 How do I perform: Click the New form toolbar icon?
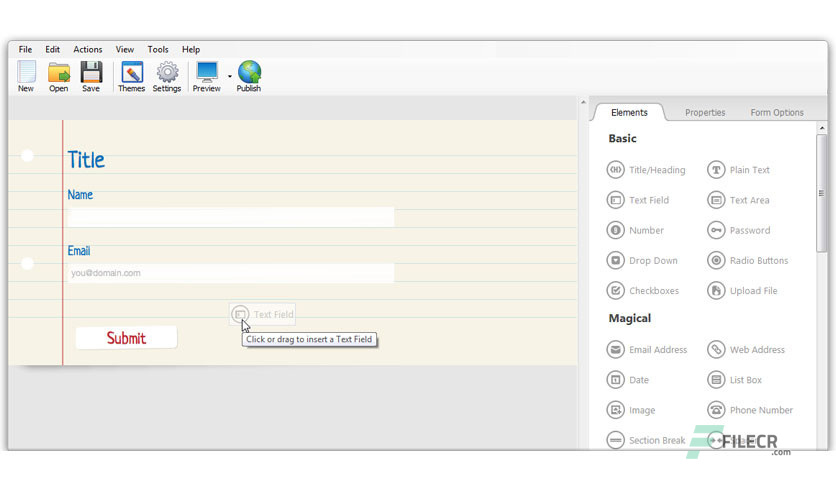point(26,76)
